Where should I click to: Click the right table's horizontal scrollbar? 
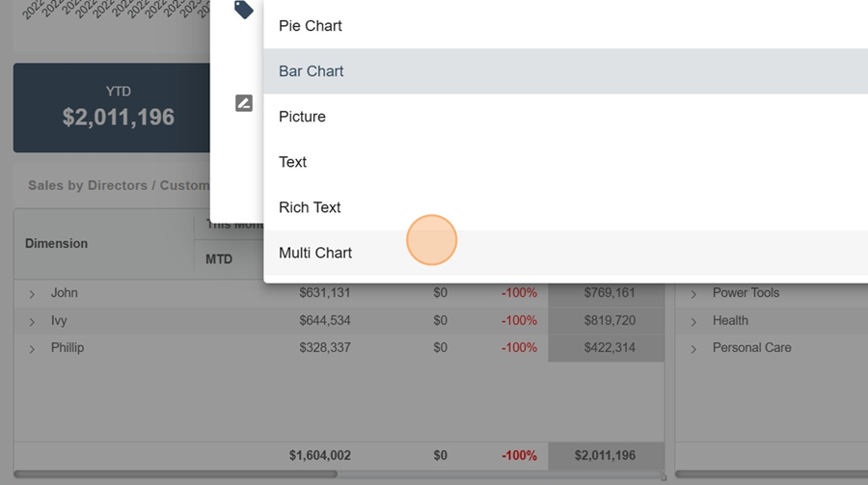(772, 474)
